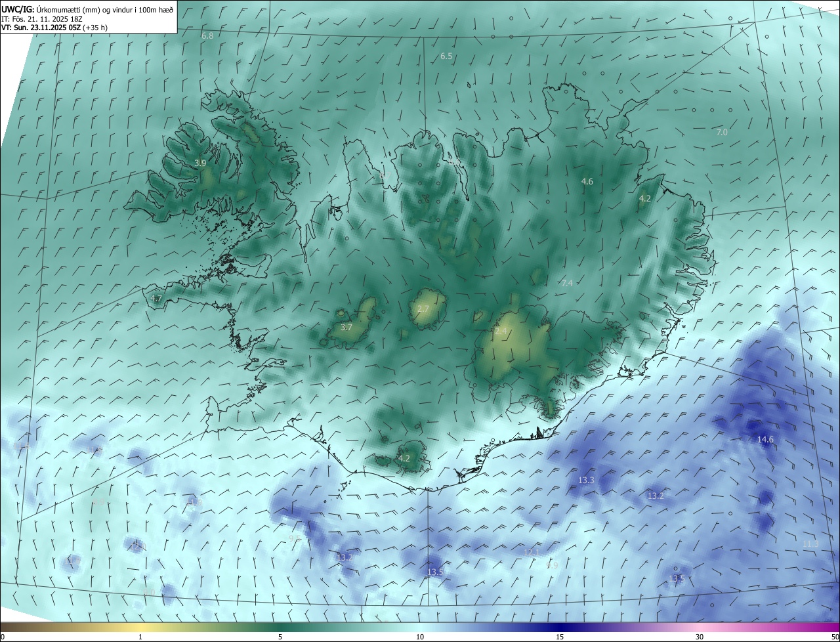Click the precipitation colour scale bar
This screenshot has width=840, height=642.
[x=420, y=627]
